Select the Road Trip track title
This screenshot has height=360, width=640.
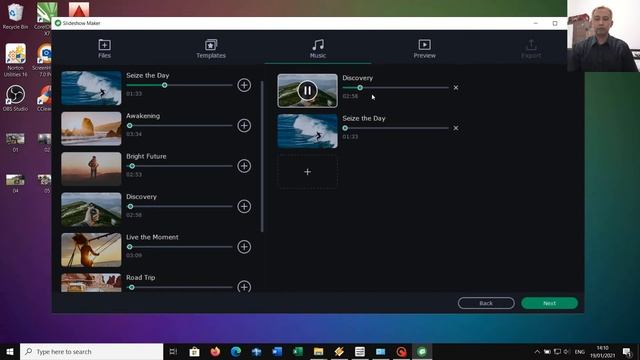tap(140, 278)
